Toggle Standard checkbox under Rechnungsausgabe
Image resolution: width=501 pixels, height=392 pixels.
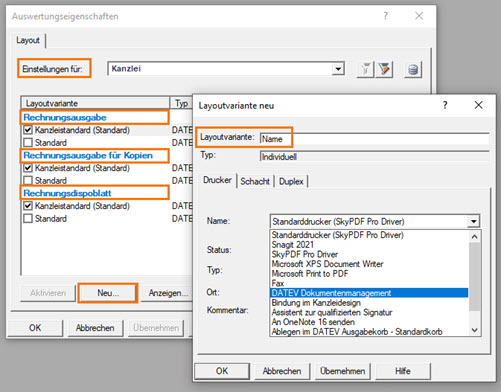tap(28, 142)
